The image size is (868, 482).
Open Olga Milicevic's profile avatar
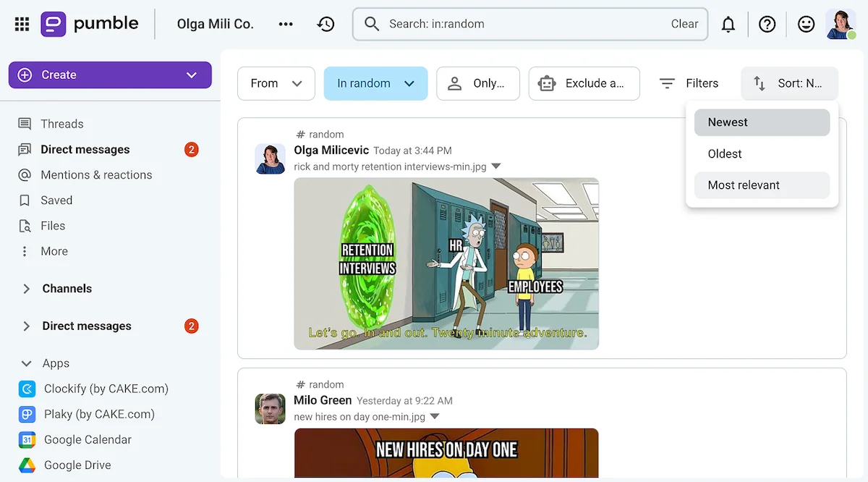[270, 158]
